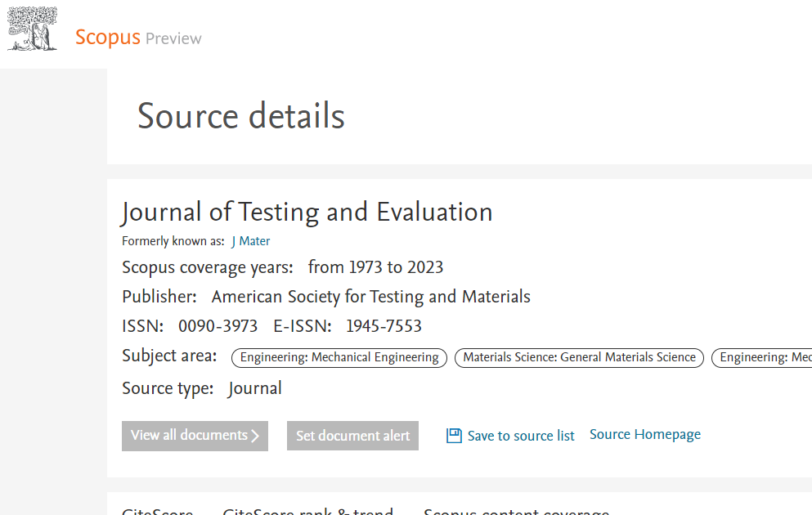Visit the Source Homepage link

click(644, 434)
